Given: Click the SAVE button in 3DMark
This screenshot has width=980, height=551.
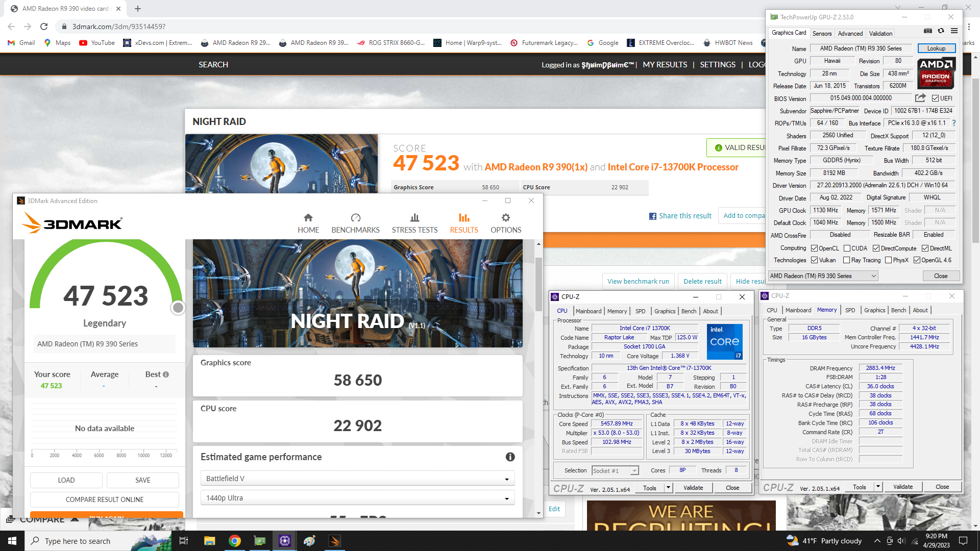Looking at the screenshot, I should pos(143,480).
